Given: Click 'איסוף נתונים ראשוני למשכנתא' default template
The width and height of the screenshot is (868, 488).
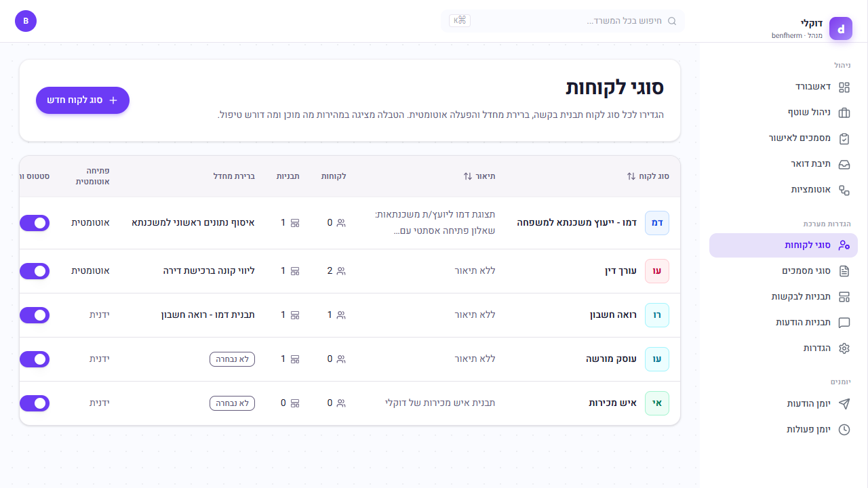Looking at the screenshot, I should (193, 222).
